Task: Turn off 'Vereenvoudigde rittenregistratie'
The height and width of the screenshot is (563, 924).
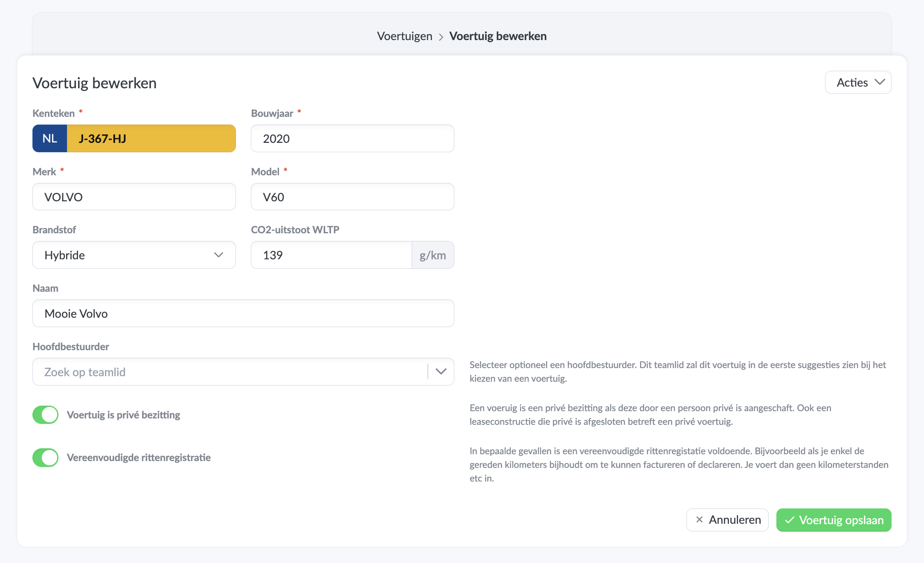Action: (x=45, y=457)
